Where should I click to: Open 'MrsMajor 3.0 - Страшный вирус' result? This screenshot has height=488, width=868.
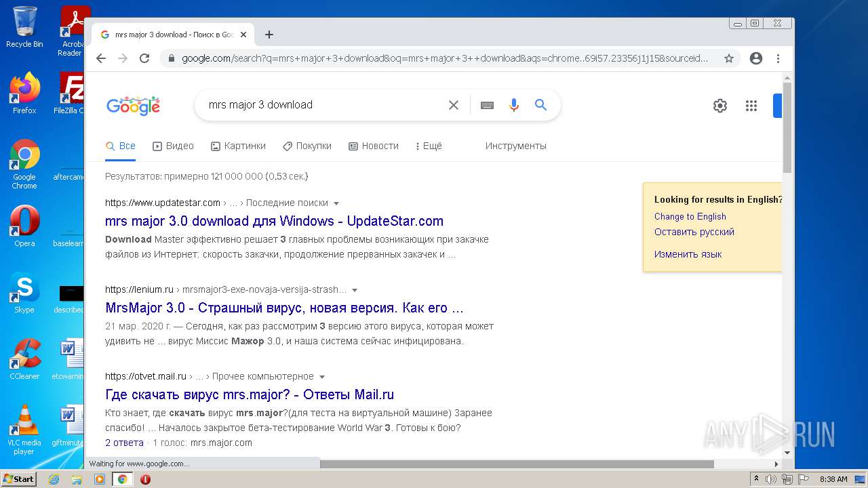coord(284,308)
